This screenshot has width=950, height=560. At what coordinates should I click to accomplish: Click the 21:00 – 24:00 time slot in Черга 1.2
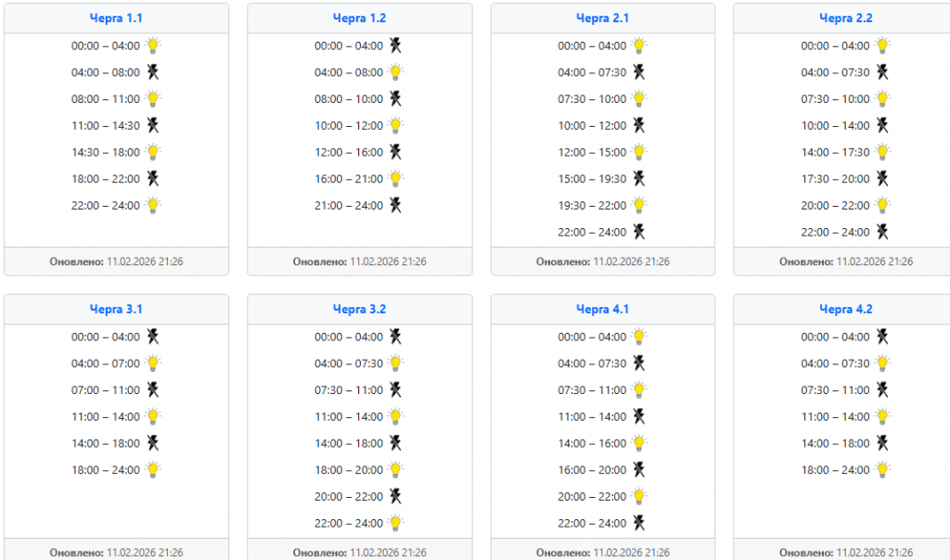(349, 206)
